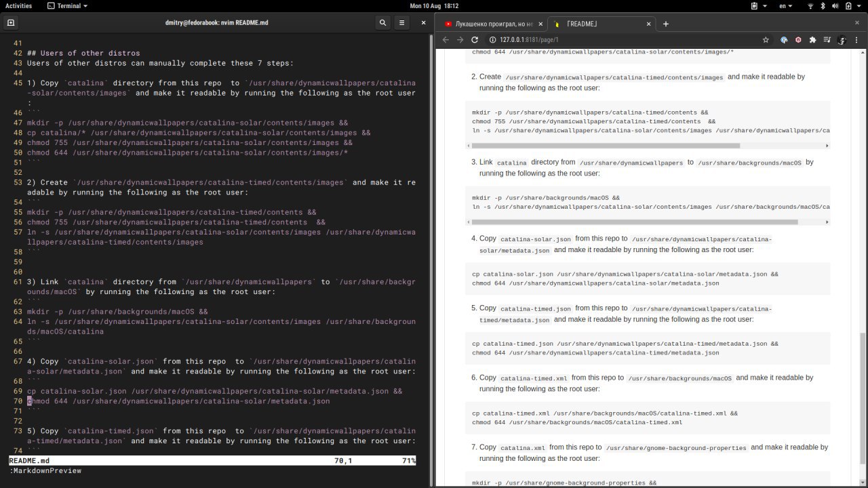Open the clipboard indicator in top bar
This screenshot has width=868, height=488.
click(754, 5)
